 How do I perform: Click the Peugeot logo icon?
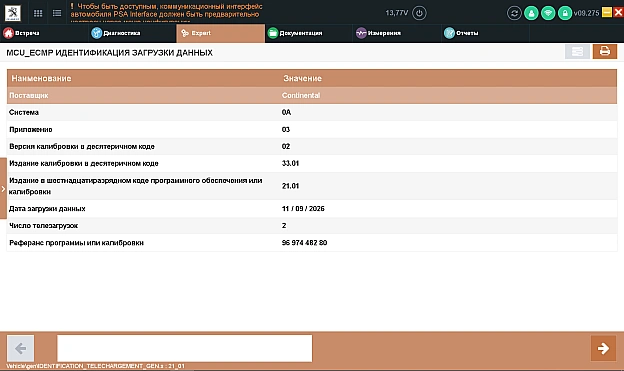13,13
